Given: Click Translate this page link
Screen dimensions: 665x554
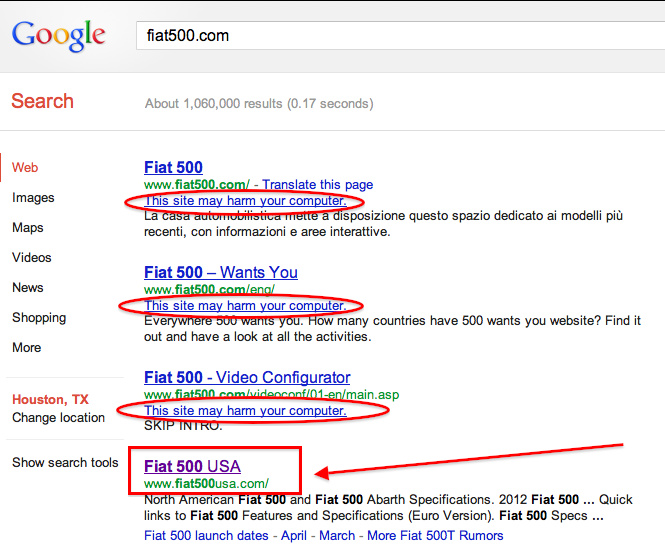Looking at the screenshot, I should [318, 185].
